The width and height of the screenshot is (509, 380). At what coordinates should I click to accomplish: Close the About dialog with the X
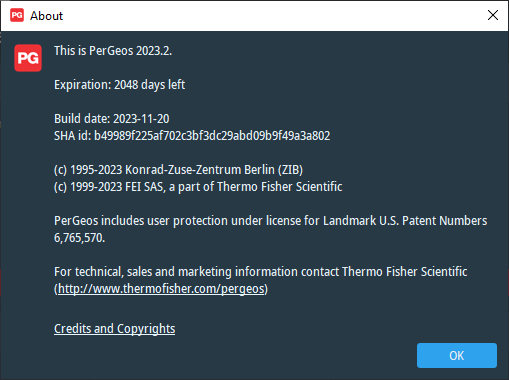pyautogui.click(x=493, y=15)
